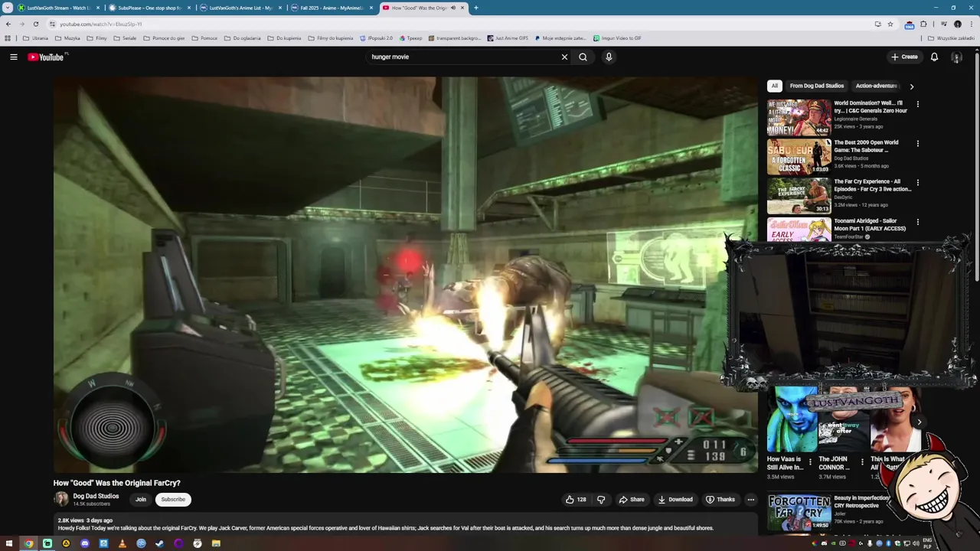Download the video
Image resolution: width=980 pixels, height=551 pixels.
pos(675,499)
